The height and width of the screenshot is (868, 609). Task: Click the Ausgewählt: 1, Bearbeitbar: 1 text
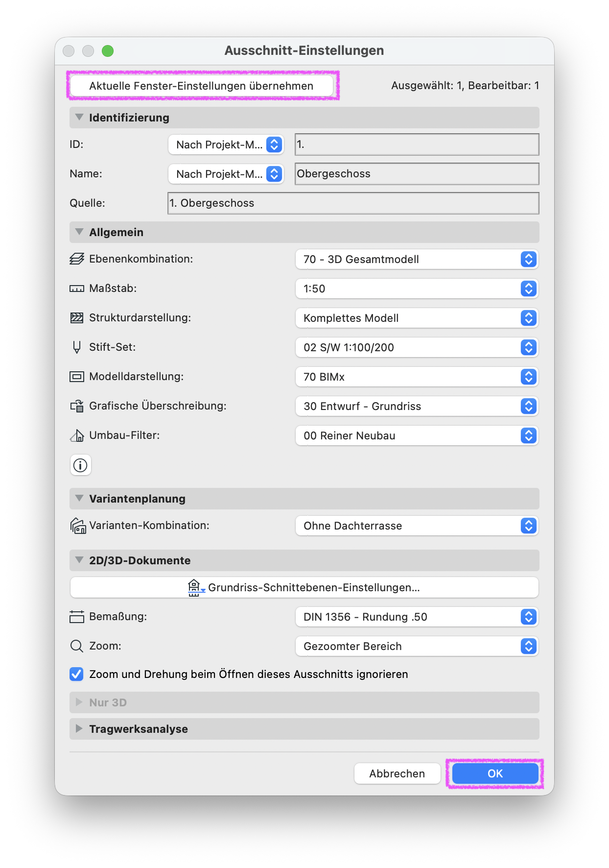pyautogui.click(x=465, y=86)
